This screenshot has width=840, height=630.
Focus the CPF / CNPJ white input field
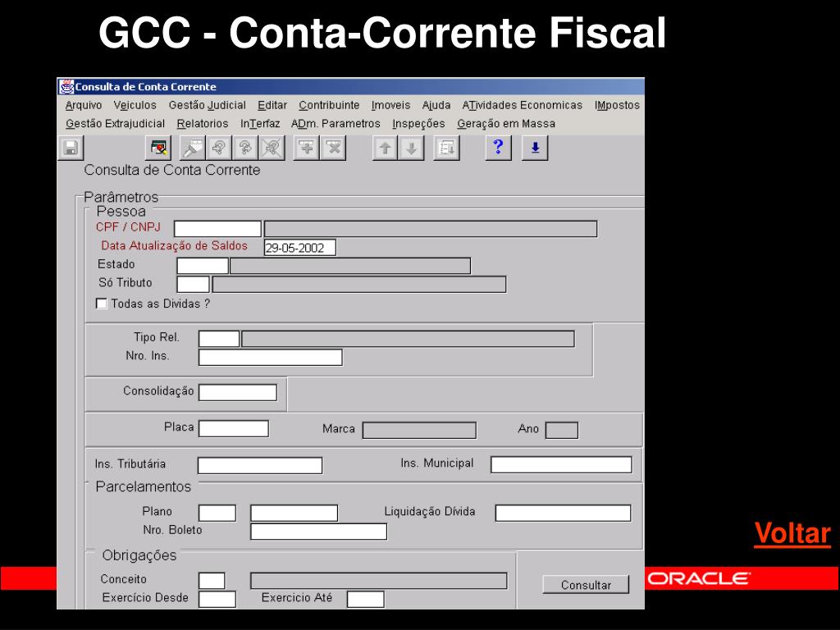tap(217, 229)
